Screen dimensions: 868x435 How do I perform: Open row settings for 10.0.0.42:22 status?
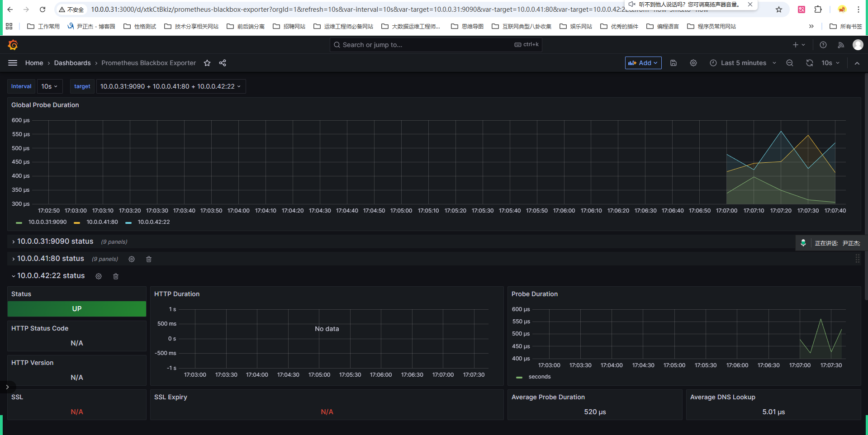click(99, 276)
